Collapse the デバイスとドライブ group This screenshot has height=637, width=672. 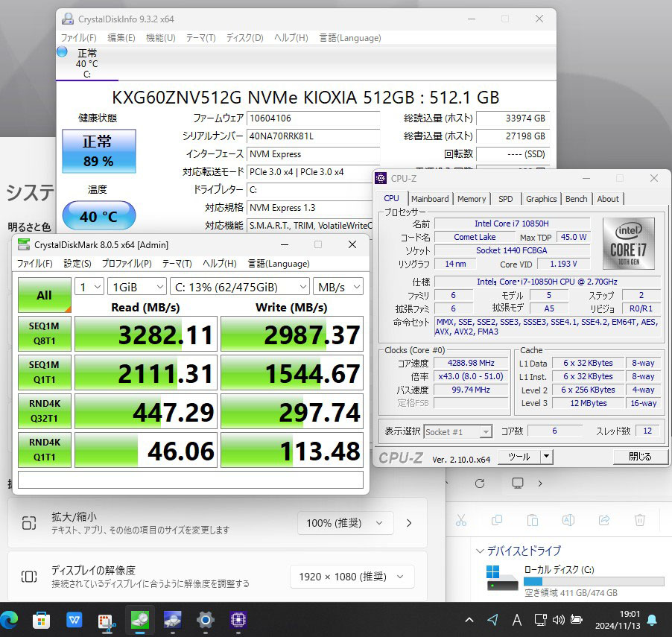480,551
